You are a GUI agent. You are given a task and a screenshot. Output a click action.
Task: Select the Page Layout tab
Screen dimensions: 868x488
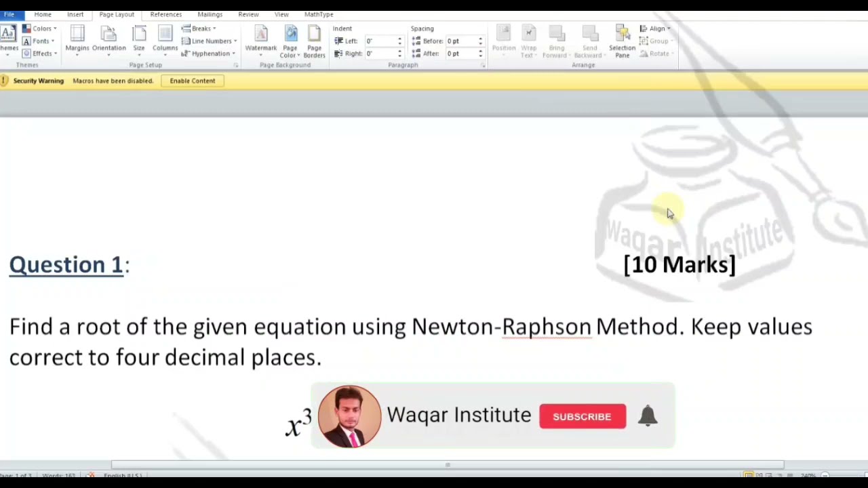117,14
